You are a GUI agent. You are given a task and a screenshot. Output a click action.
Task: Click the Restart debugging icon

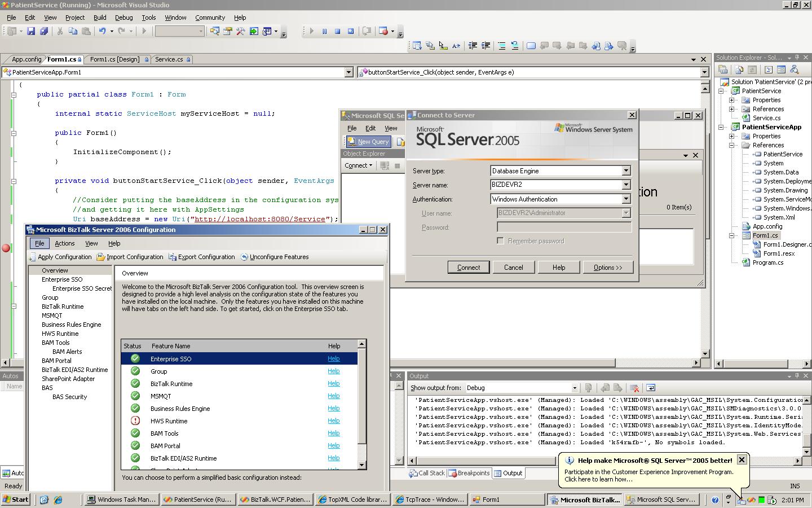point(351,32)
